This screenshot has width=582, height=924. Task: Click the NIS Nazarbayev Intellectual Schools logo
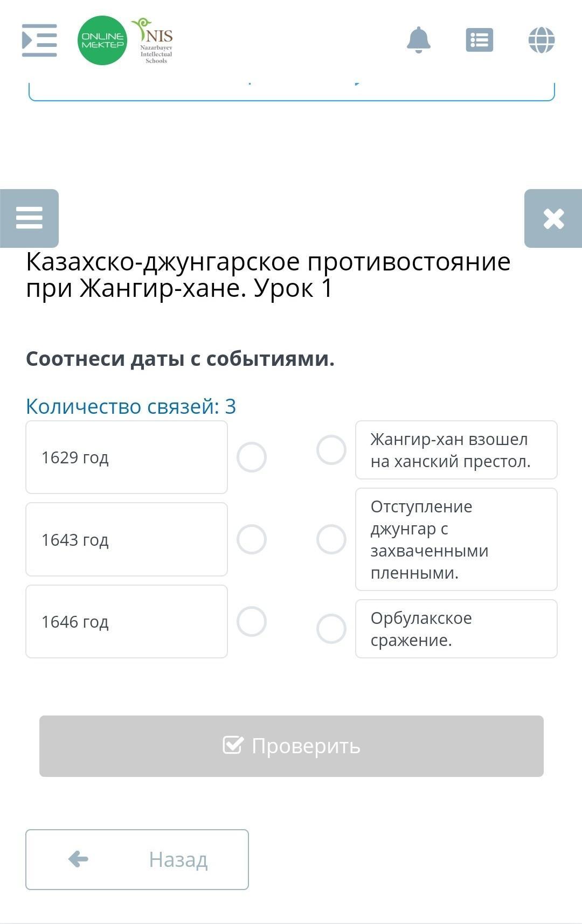[154, 40]
